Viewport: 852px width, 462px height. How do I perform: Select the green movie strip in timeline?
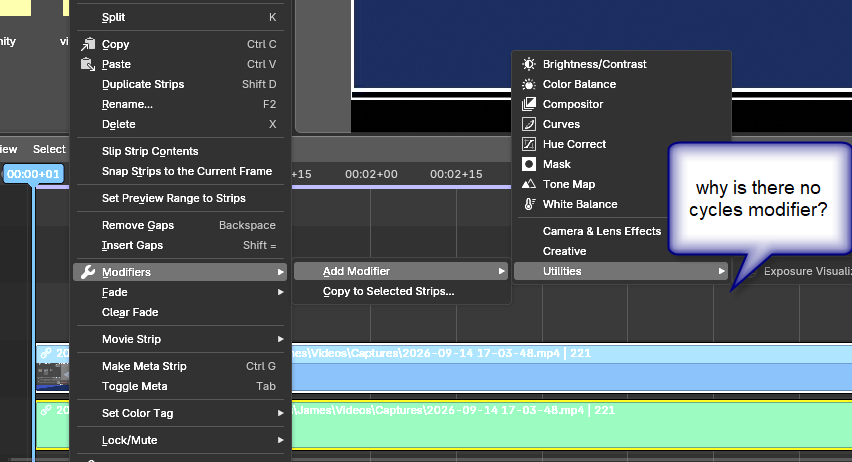(x=572, y=426)
